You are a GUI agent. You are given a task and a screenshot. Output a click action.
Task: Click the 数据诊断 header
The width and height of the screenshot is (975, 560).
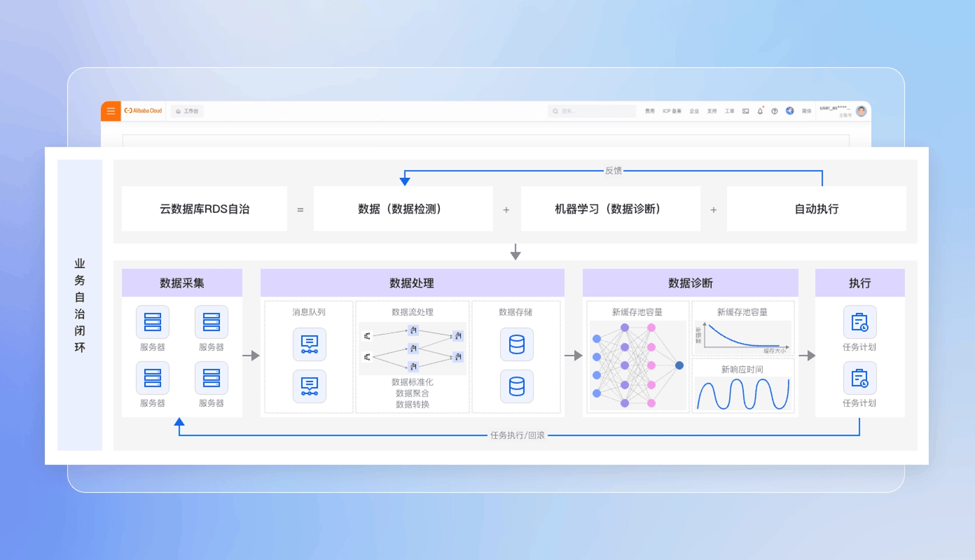click(x=690, y=283)
